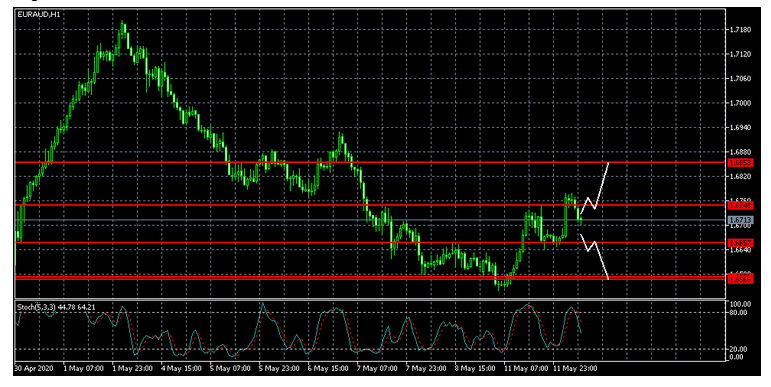Click the 5 May 07:00 time label
Screen dimensions: 771x387
(x=230, y=368)
